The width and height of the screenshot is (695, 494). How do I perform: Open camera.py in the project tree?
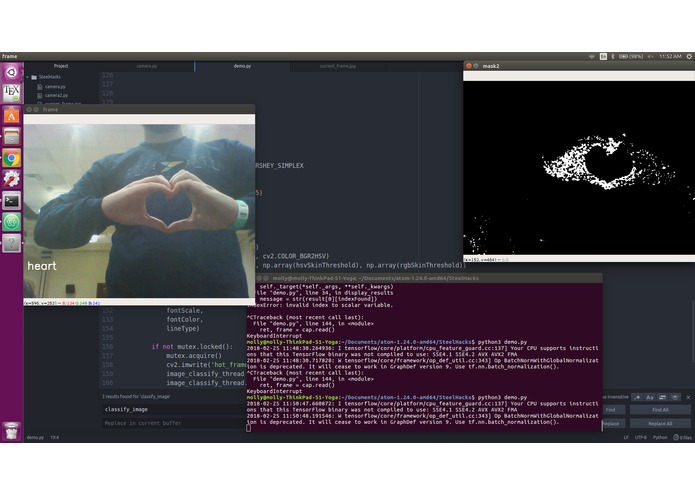tap(55, 87)
